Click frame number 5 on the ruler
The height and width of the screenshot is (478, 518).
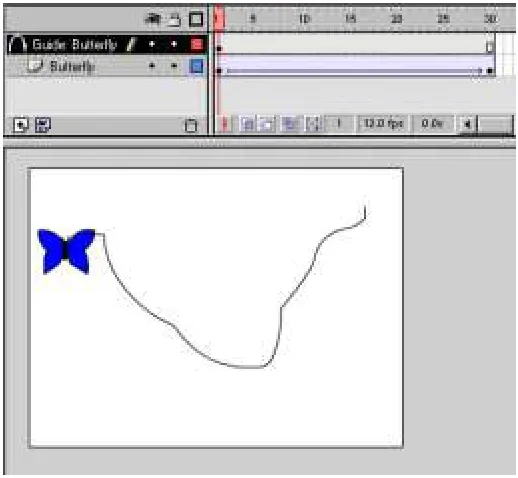tap(253, 18)
